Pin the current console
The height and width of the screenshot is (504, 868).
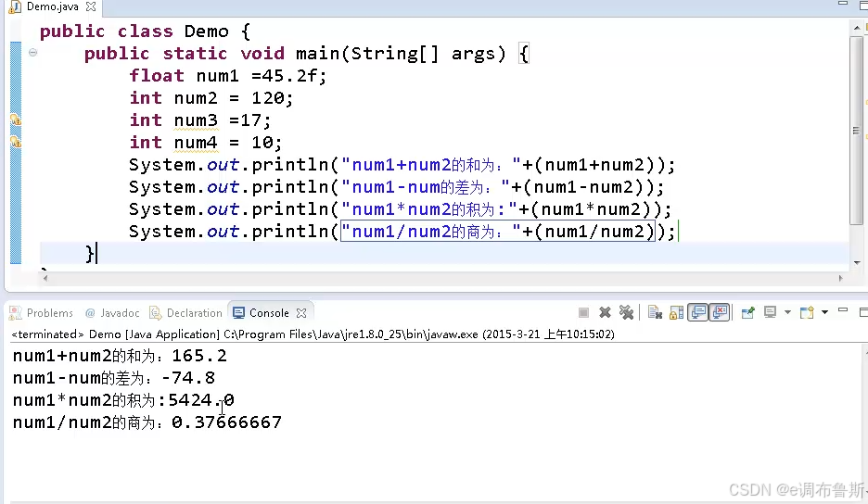click(747, 313)
